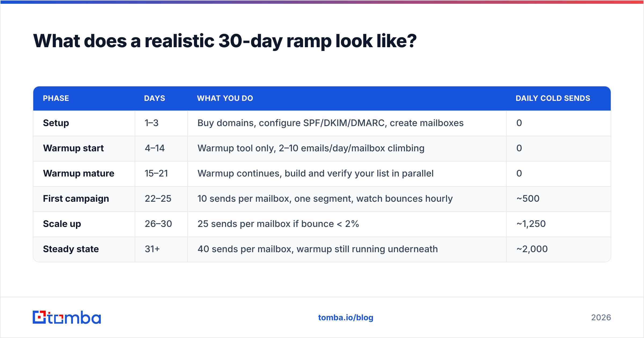Click the 1–3 days cell
Image resolution: width=644 pixels, height=338 pixels.
tap(161, 123)
